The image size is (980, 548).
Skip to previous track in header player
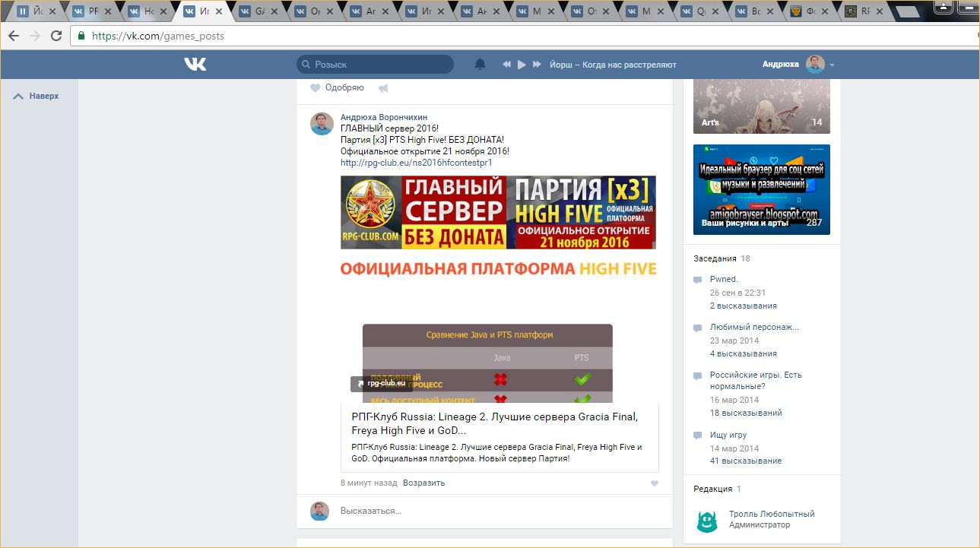pyautogui.click(x=506, y=65)
